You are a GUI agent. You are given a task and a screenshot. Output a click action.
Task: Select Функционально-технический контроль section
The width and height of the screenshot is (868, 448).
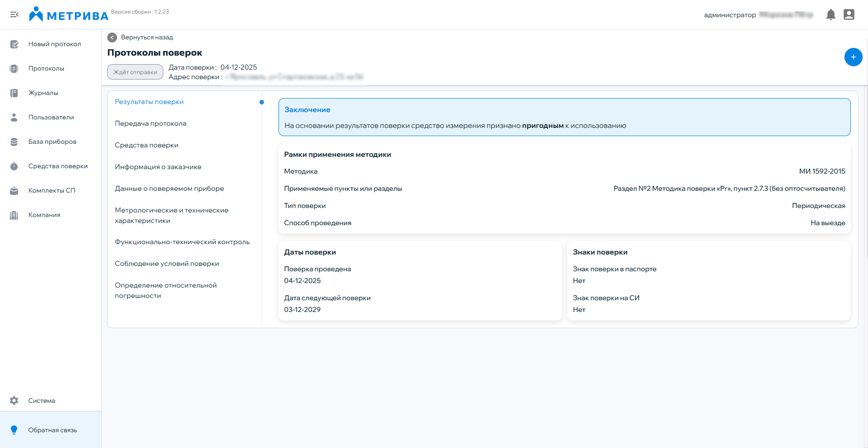coord(182,241)
